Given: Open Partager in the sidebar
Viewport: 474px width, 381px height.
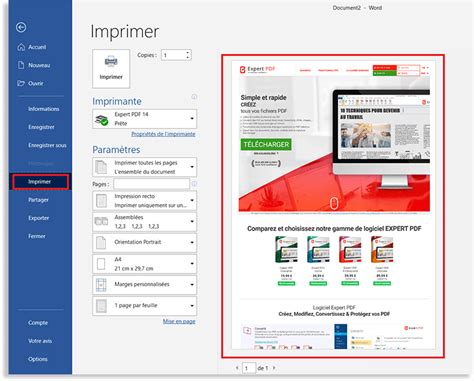Looking at the screenshot, I should (38, 200).
